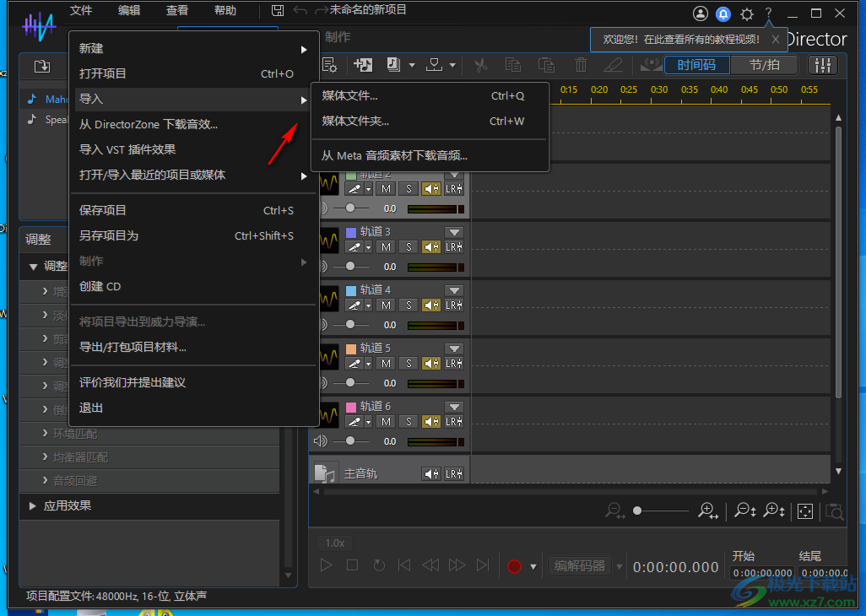Open the audio mixer icon
This screenshot has width=866, height=616.
click(823, 65)
